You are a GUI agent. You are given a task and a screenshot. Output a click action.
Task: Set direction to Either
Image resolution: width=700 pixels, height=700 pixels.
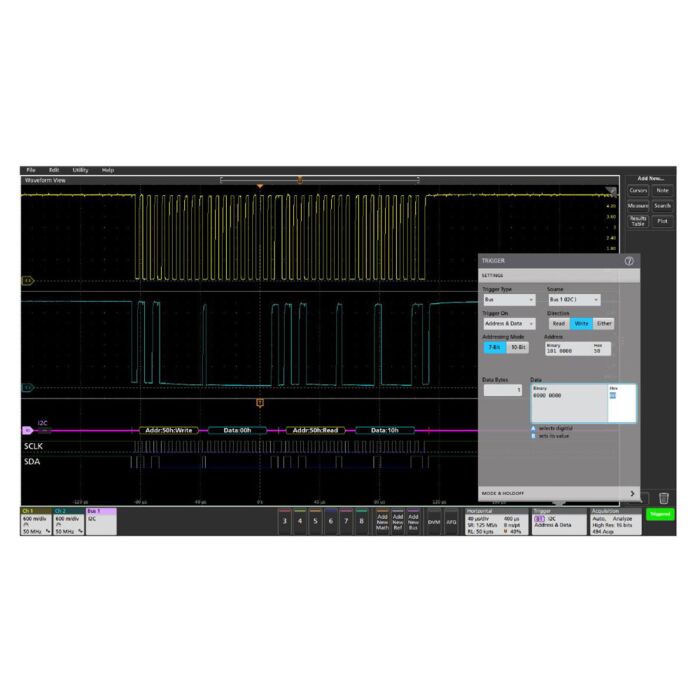[x=603, y=323]
